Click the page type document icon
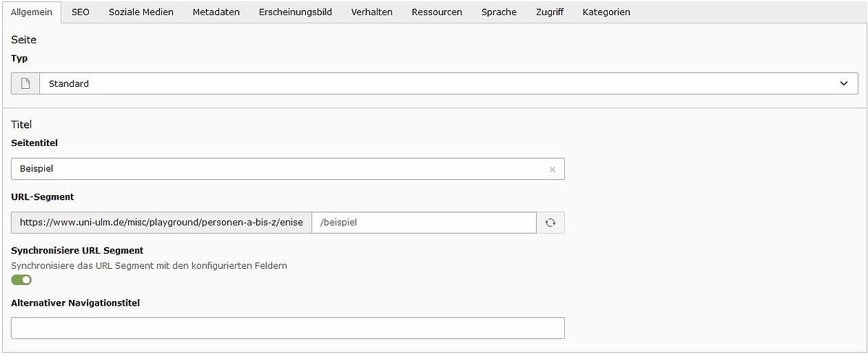The height and width of the screenshot is (357, 868). [x=25, y=84]
